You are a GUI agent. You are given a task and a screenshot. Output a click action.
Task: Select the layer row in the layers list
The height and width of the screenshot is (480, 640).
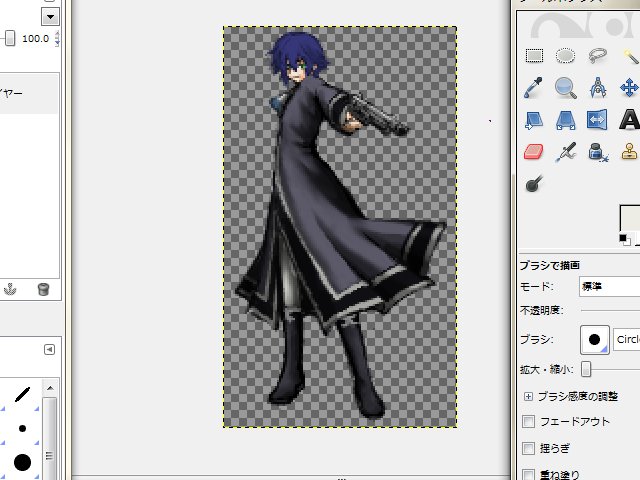(30, 93)
